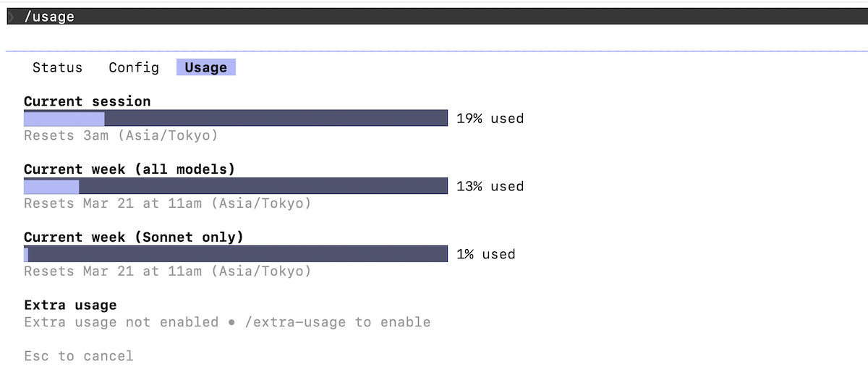Select the highlighted Usage tab
868x375 pixels.
(x=206, y=67)
